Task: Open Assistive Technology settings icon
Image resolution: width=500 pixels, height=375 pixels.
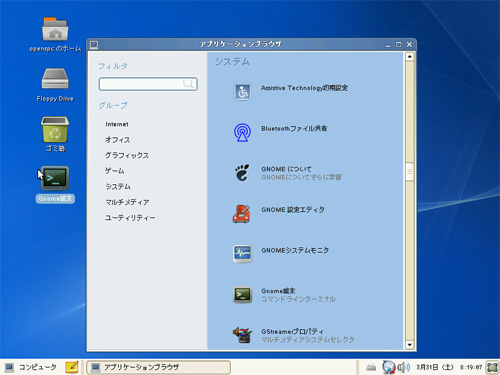Action: (x=242, y=92)
